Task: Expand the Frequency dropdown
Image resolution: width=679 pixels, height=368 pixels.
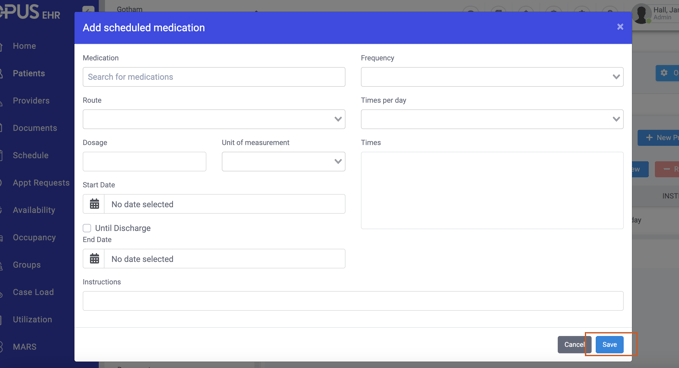Action: (x=492, y=77)
